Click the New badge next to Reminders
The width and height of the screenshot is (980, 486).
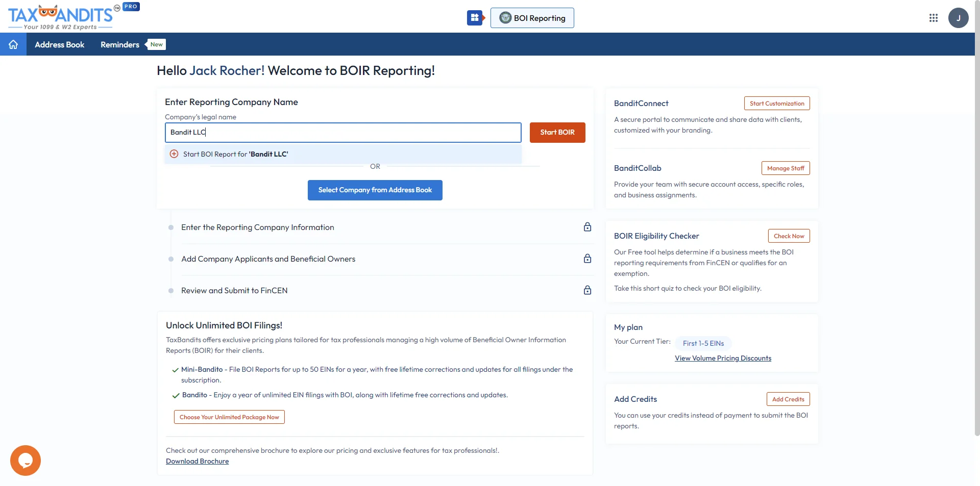point(156,44)
